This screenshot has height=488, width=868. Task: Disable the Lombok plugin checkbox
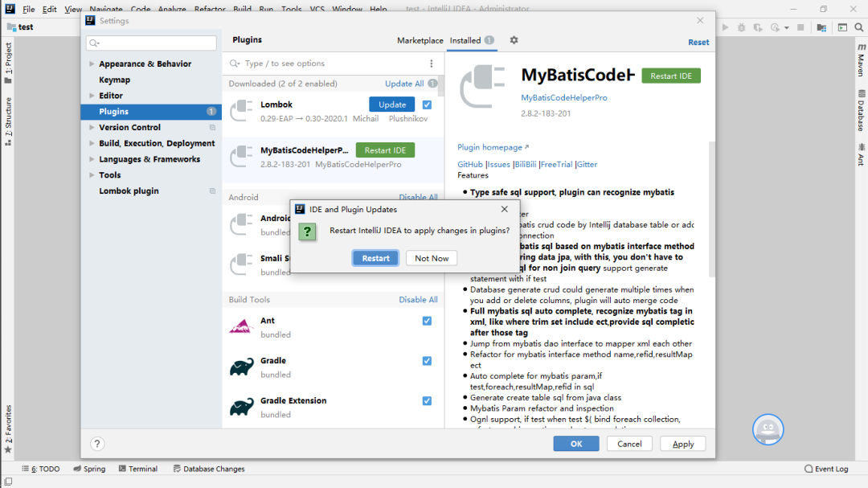(x=427, y=105)
